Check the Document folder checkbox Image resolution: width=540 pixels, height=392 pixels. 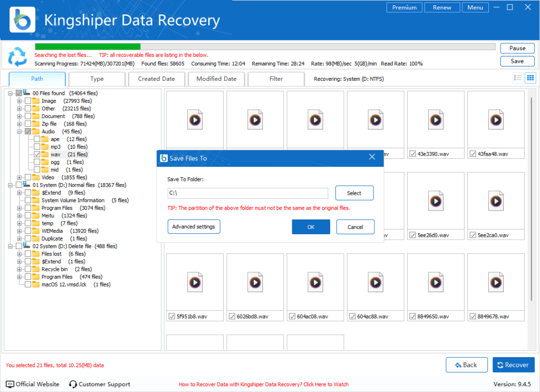click(x=28, y=116)
